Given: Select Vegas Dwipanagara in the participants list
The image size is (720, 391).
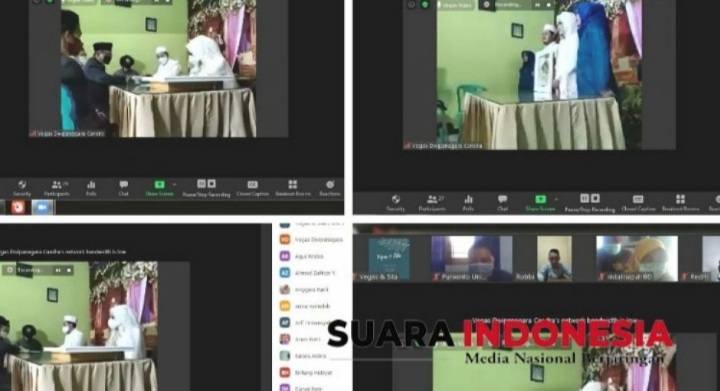Looking at the screenshot, I should [x=312, y=240].
